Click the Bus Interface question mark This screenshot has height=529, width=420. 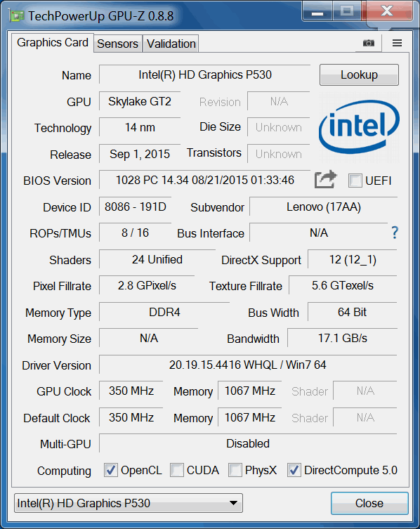pos(395,233)
